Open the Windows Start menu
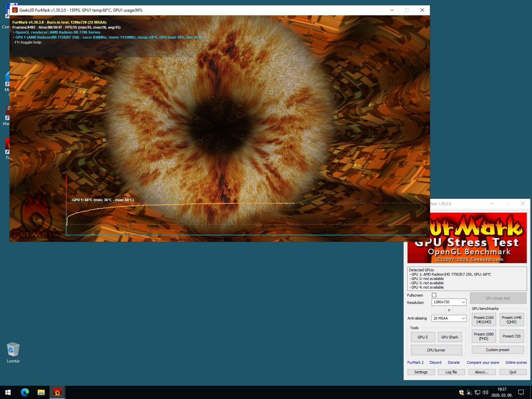 coord(8,392)
